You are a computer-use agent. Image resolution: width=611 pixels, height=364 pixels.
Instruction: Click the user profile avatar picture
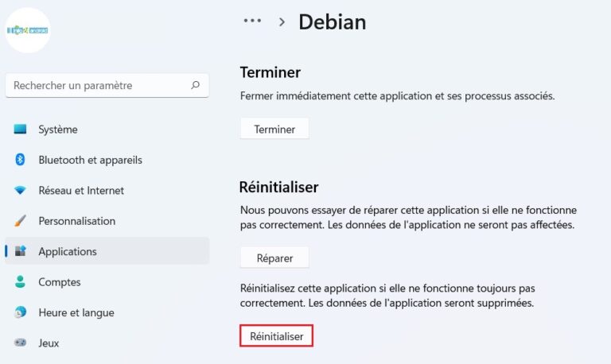click(28, 30)
